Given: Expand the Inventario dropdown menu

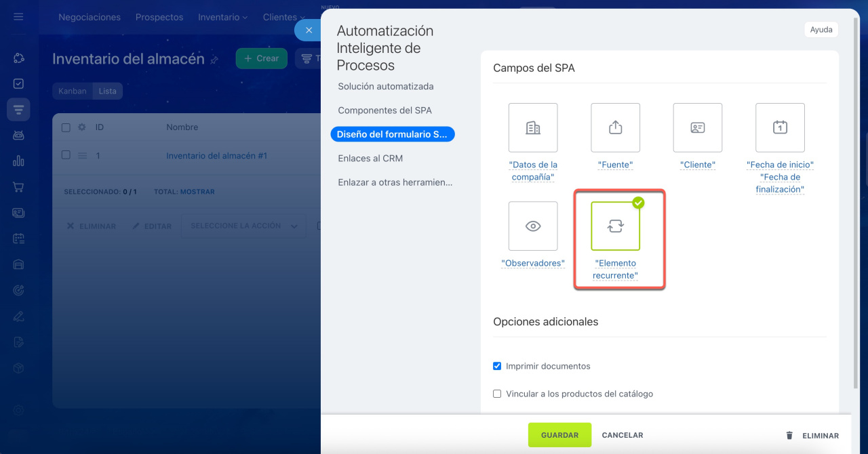Looking at the screenshot, I should pos(222,17).
